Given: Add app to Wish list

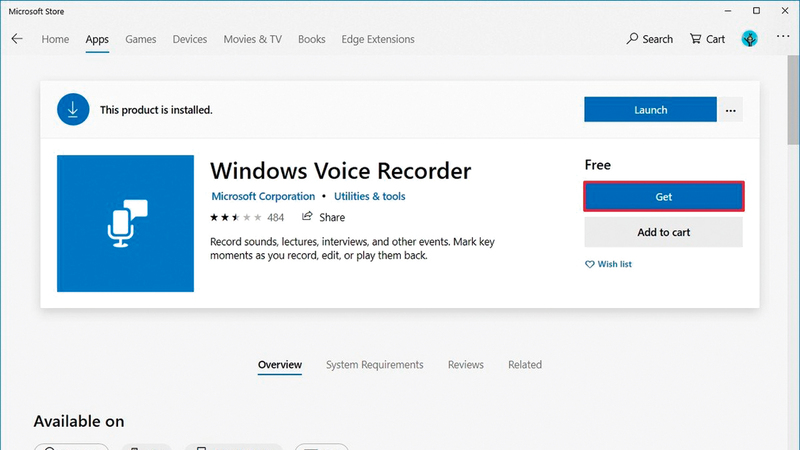Looking at the screenshot, I should tap(608, 264).
